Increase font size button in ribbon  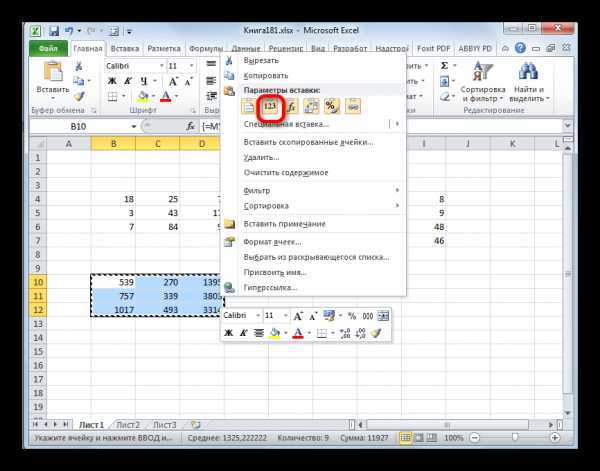tap(173, 81)
